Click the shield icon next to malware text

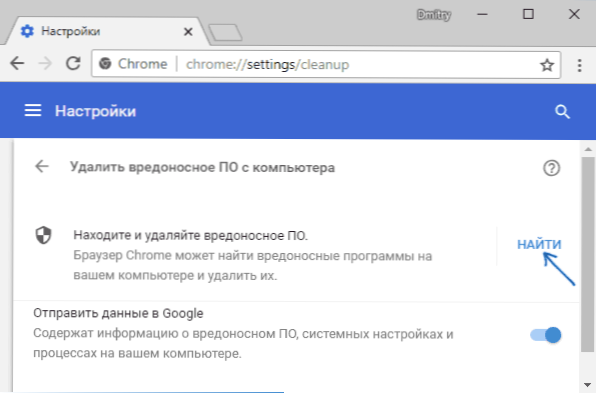click(43, 235)
